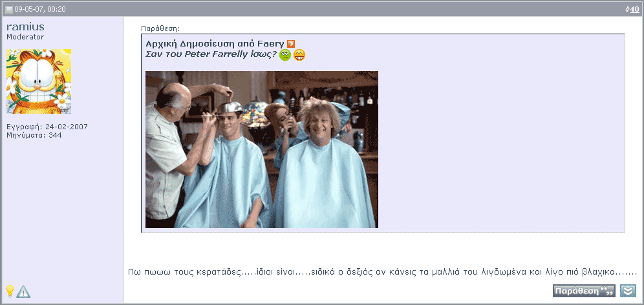This screenshot has height=305, width=644.
Task: View ramius Garfield avatar image
Action: [x=39, y=81]
